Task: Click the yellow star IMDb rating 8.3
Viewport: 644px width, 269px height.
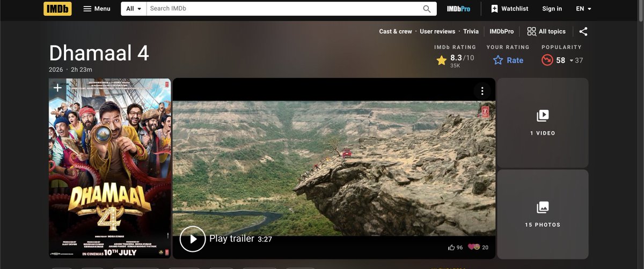Action: pyautogui.click(x=455, y=61)
